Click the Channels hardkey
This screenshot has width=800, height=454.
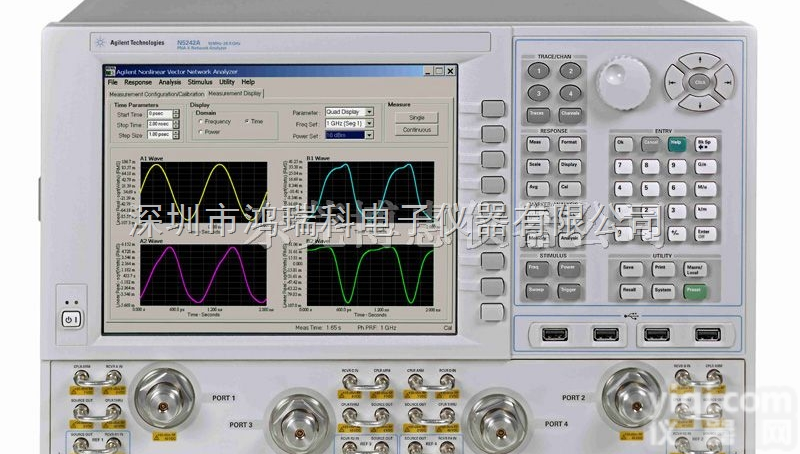point(570,115)
